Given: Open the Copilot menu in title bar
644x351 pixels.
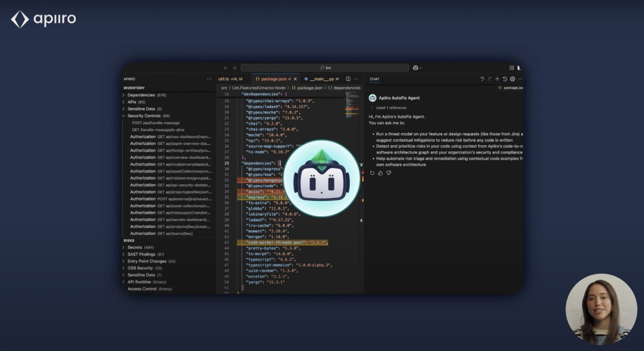Looking at the screenshot, I should (417, 68).
